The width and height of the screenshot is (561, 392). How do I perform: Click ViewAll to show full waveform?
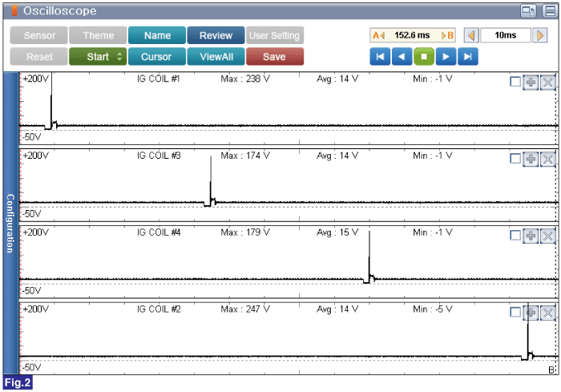coord(216,57)
